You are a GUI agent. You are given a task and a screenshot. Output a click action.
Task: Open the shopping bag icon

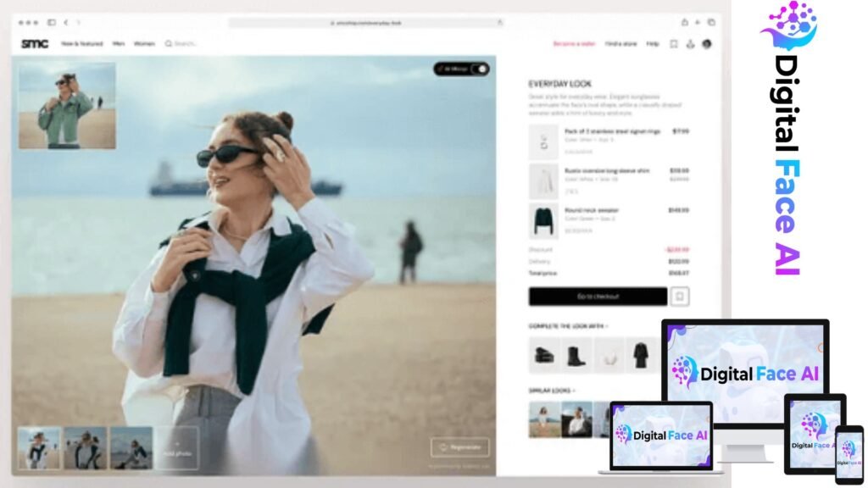[690, 44]
